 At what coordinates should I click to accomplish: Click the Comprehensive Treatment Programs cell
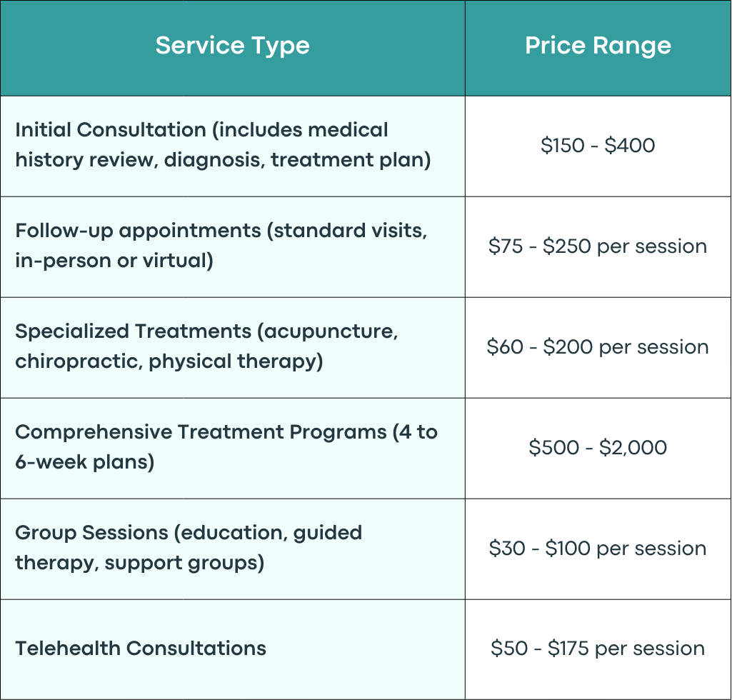[x=233, y=449]
